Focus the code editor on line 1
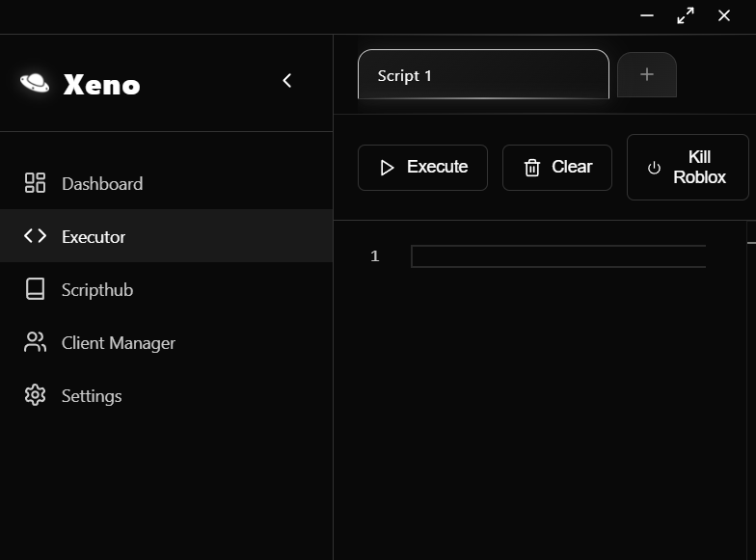 (557, 256)
